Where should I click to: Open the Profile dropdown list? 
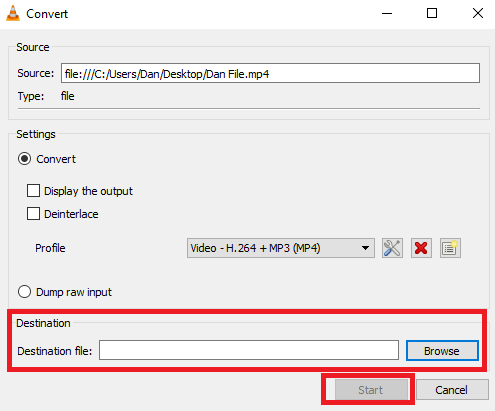point(281,248)
